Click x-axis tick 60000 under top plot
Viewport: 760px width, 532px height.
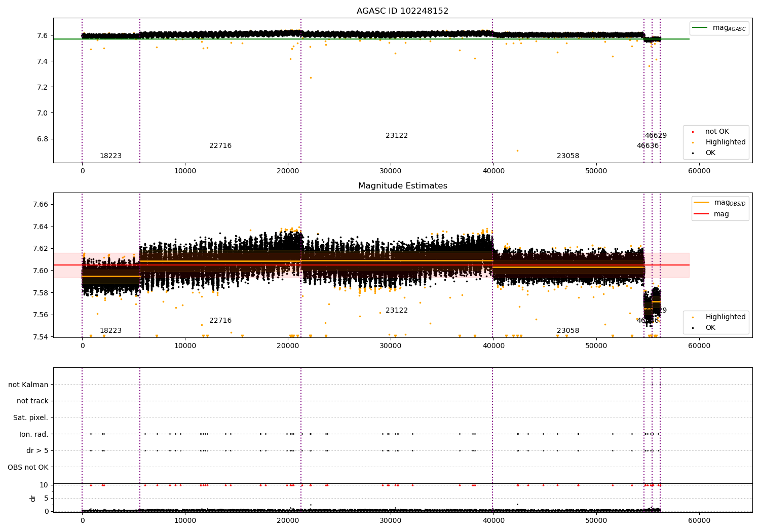[699, 171]
